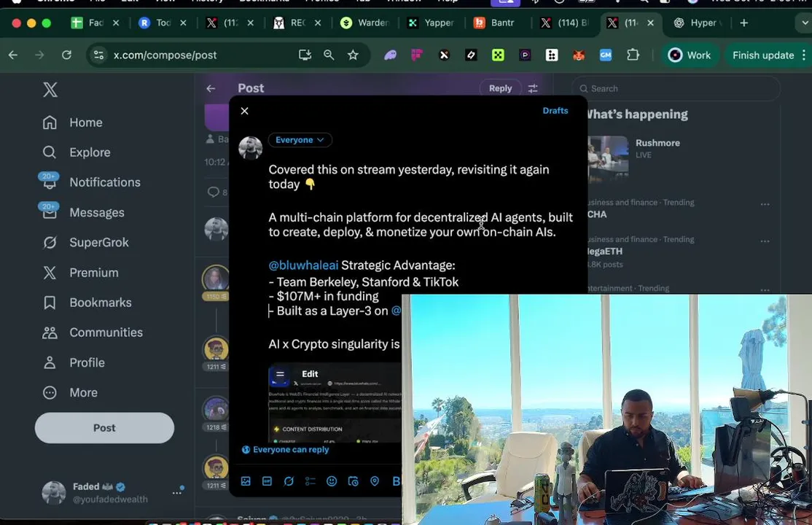This screenshot has height=525, width=812.
Task: Click the Search field on X
Action: 676,89
